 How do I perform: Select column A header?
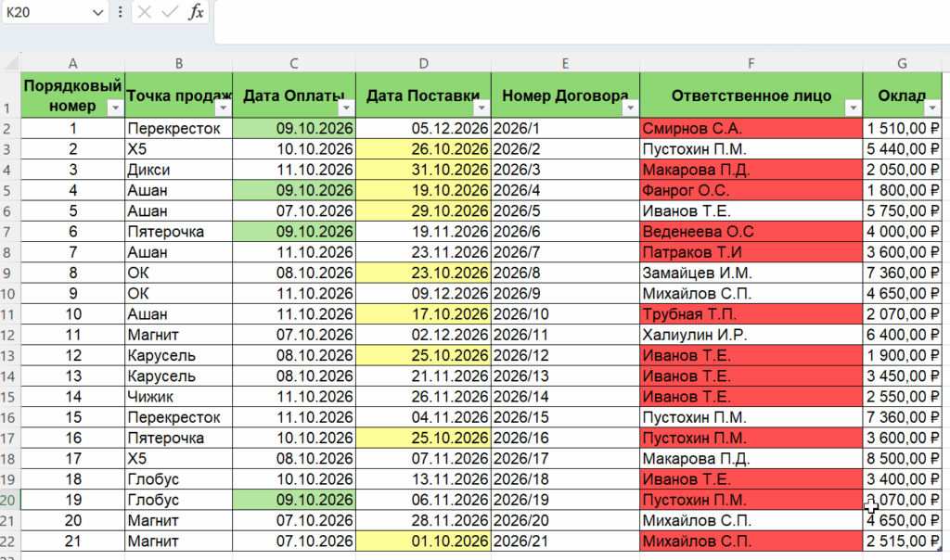click(72, 63)
